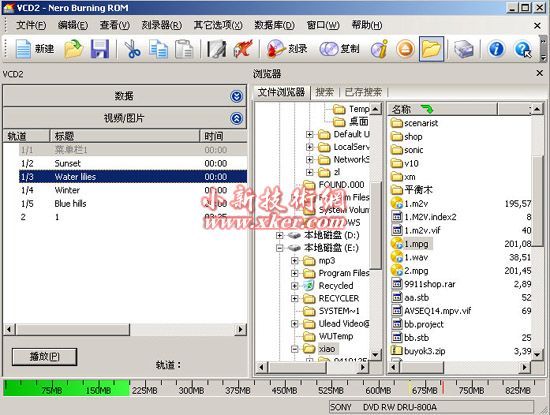Expand the Program Files folder on E:
This screenshot has height=415, width=550.
pyautogui.click(x=294, y=273)
